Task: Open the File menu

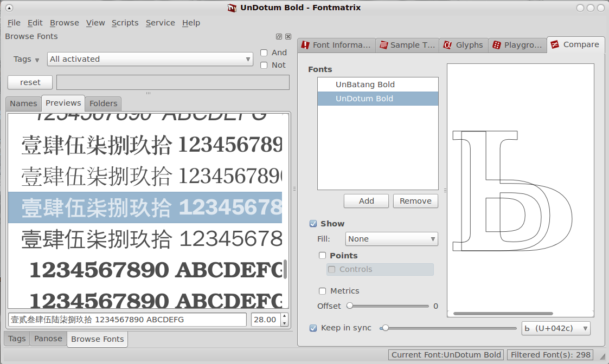Action: click(14, 23)
